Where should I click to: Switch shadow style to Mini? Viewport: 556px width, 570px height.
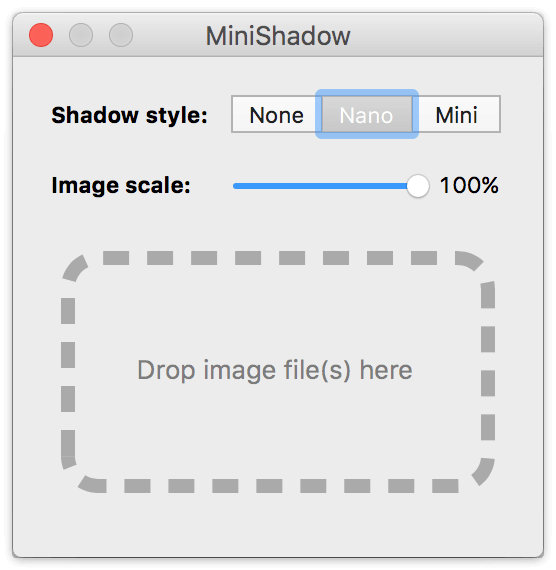point(456,114)
